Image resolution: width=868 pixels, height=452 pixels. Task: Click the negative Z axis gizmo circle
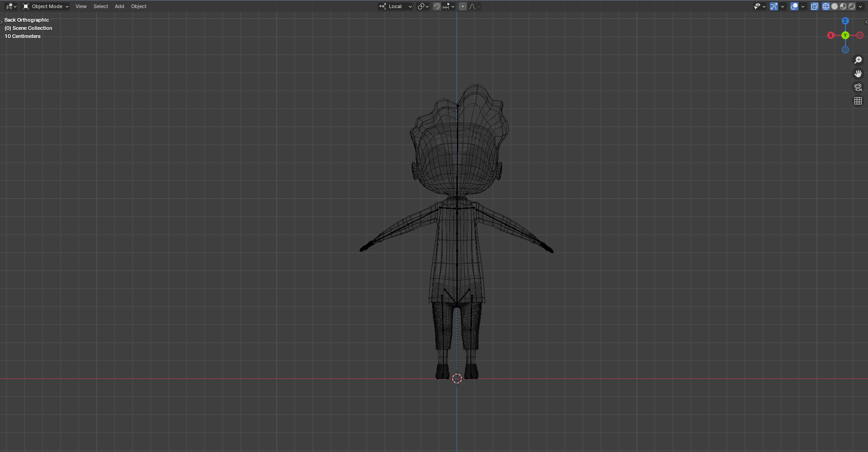pos(845,50)
